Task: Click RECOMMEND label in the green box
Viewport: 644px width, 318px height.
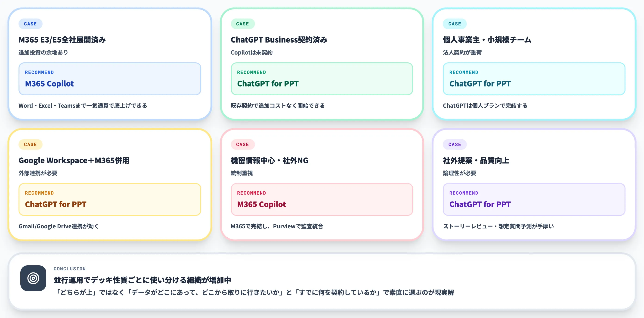Action: (x=251, y=72)
